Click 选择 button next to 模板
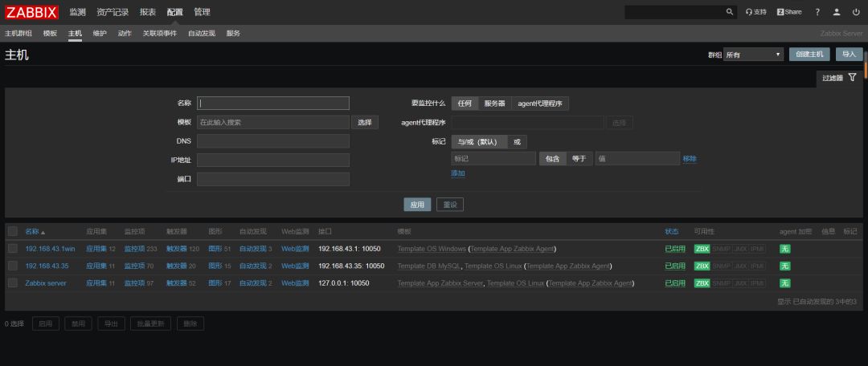This screenshot has width=868, height=366. [x=365, y=122]
